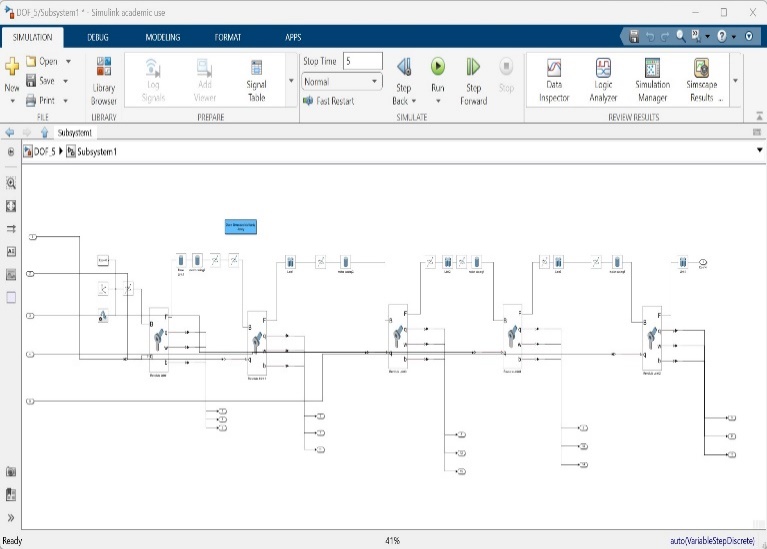Go up to parent with the up arrow
The width and height of the screenshot is (767, 549).
coord(45,133)
